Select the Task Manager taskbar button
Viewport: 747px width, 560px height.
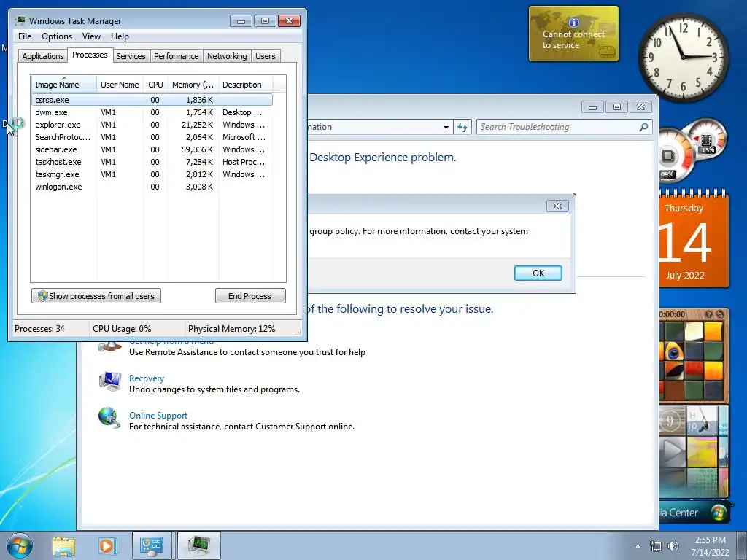tap(199, 545)
